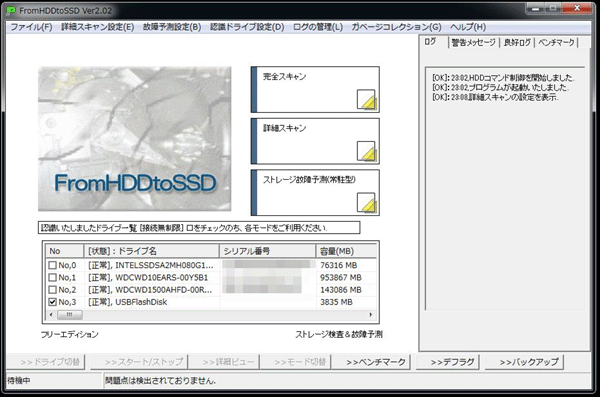Click the 76316 MB capacity cell
Screen dimensions: 600x397
tap(338, 265)
